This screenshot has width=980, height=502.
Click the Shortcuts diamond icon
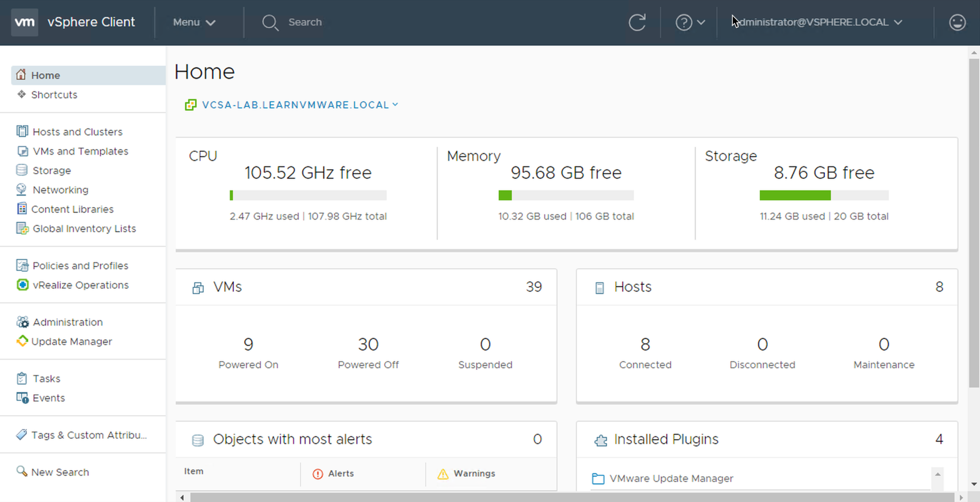pyautogui.click(x=21, y=94)
